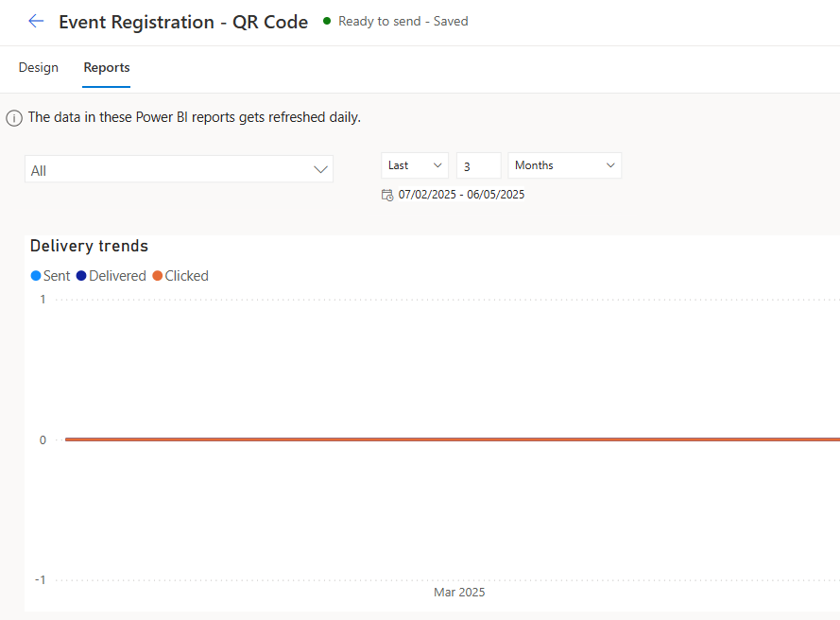
Task: Click the Delivery trends chart title
Action: click(x=89, y=246)
